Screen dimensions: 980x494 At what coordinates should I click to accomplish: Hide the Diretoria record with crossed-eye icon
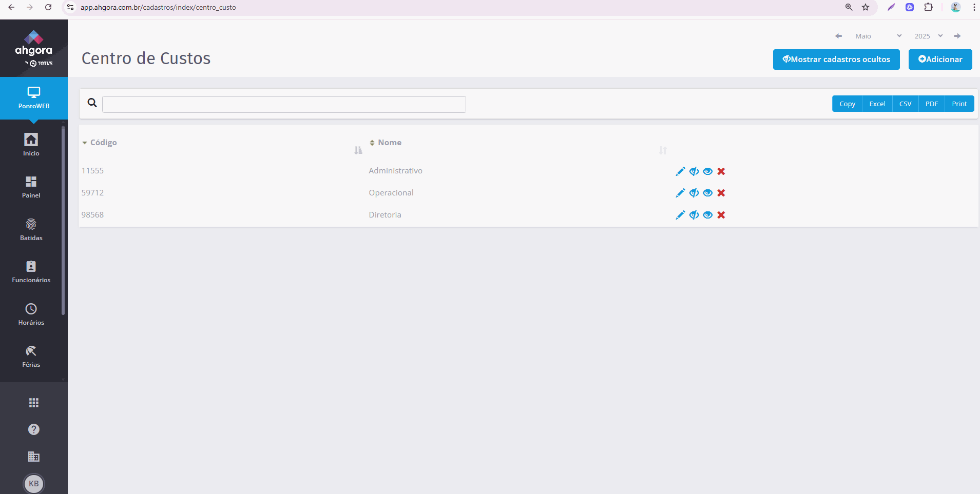tap(694, 215)
